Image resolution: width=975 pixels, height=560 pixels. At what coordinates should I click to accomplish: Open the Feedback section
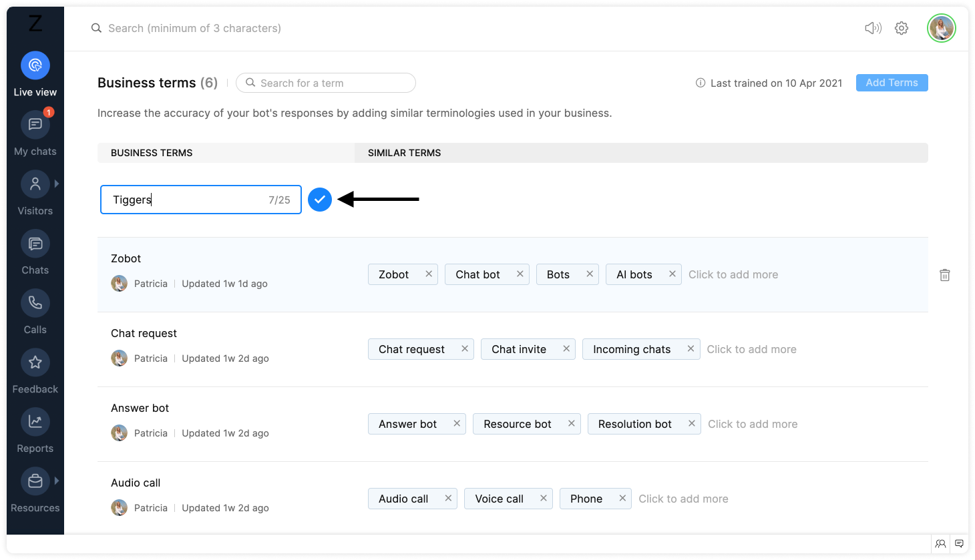pos(35,363)
